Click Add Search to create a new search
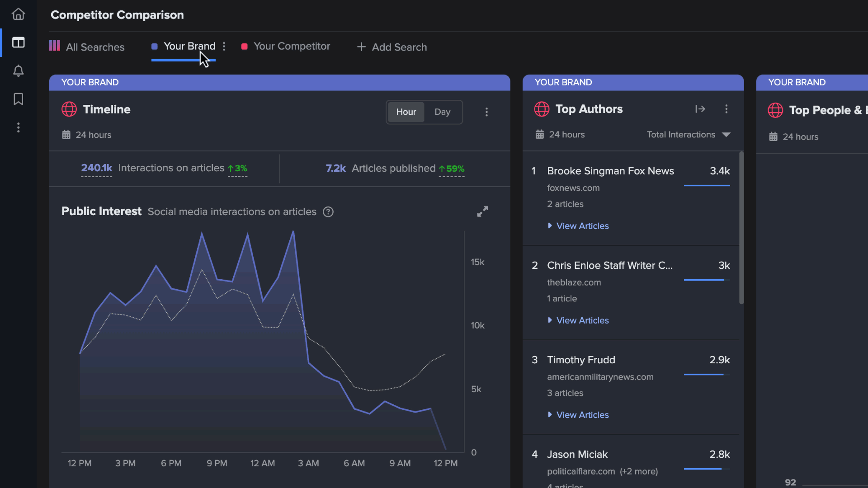 click(392, 47)
